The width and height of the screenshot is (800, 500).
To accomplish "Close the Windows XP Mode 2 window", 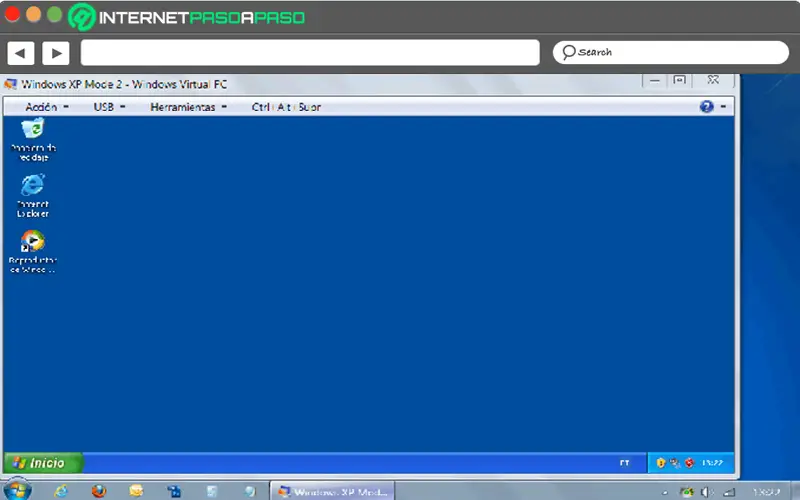I will click(713, 81).
